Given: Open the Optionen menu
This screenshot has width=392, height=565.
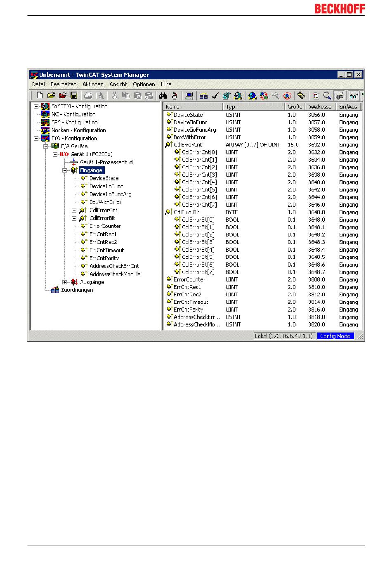Looking at the screenshot, I should [x=144, y=84].
